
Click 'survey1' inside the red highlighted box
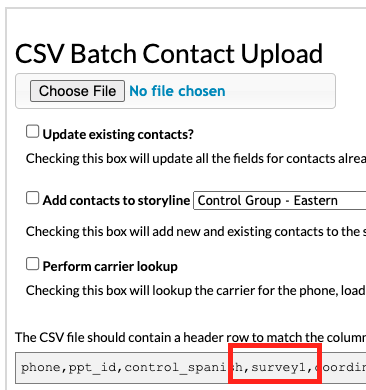(278, 367)
